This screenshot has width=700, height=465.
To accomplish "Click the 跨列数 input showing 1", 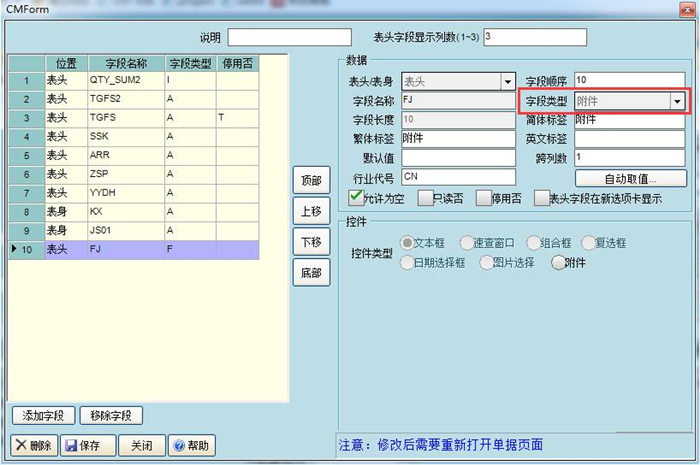I will pos(629,158).
